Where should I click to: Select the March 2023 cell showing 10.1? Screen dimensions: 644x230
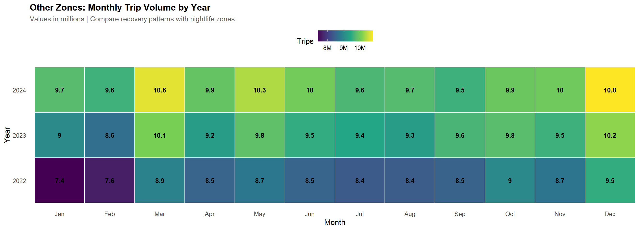click(x=160, y=135)
